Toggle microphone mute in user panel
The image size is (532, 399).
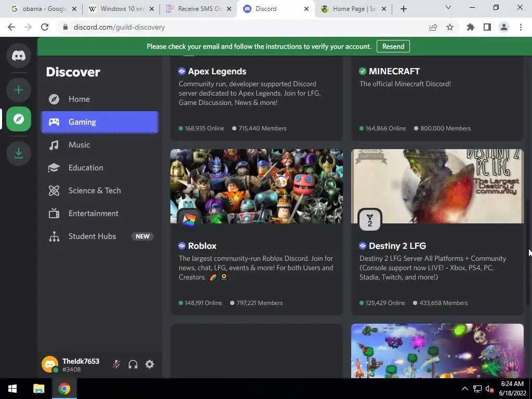pyautogui.click(x=116, y=364)
